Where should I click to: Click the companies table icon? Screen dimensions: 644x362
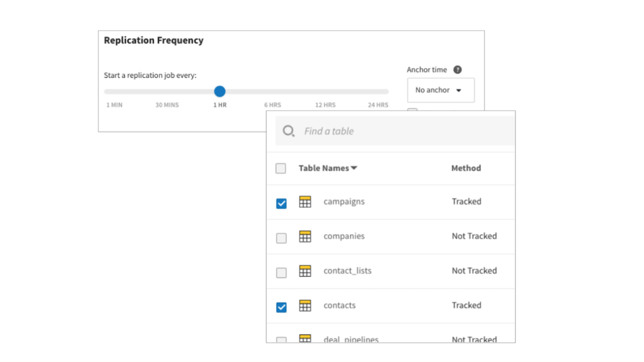pos(305,236)
